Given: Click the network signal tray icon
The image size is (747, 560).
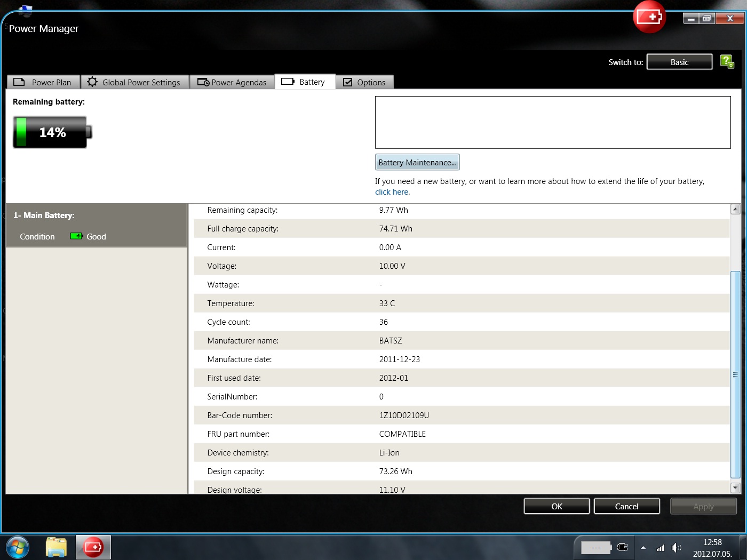Looking at the screenshot, I should [x=661, y=548].
